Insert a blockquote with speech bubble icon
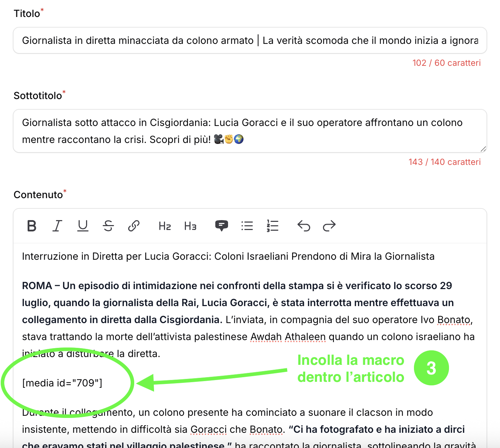The width and height of the screenshot is (500, 448). tap(222, 226)
